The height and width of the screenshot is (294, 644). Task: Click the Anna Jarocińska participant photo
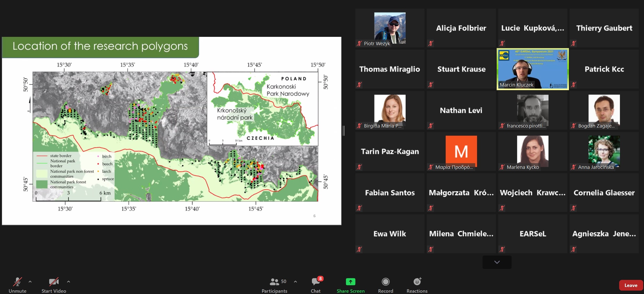pos(604,151)
